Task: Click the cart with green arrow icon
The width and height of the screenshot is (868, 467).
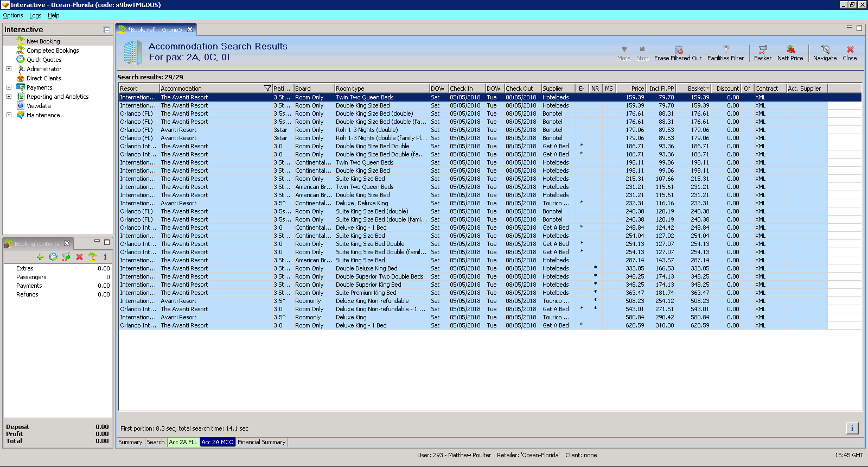Action: pyautogui.click(x=66, y=257)
